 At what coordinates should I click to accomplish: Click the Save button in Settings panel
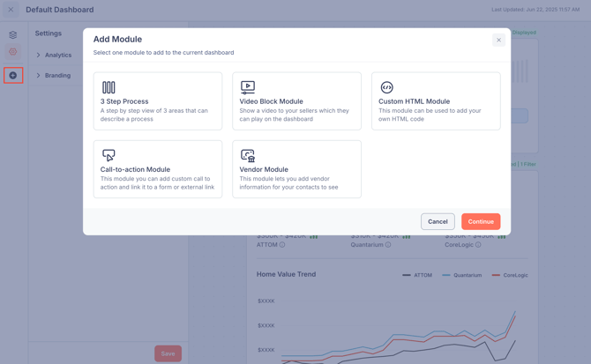click(168, 353)
